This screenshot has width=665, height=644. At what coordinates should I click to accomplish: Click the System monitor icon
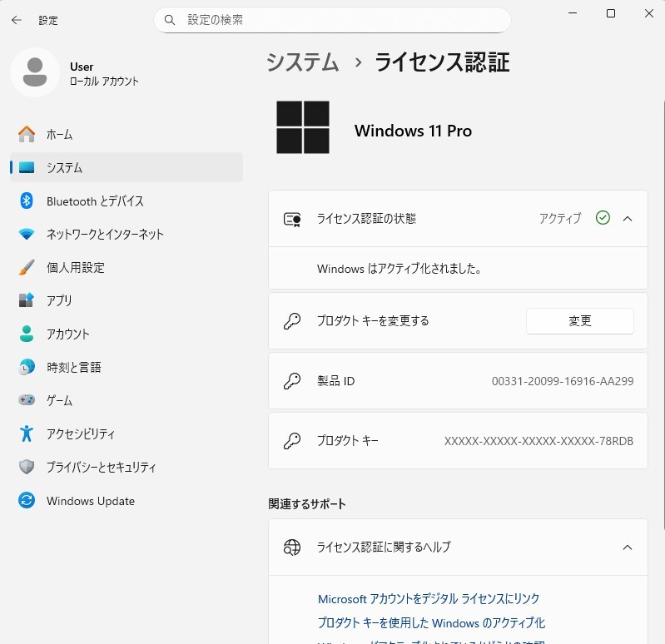point(27,167)
